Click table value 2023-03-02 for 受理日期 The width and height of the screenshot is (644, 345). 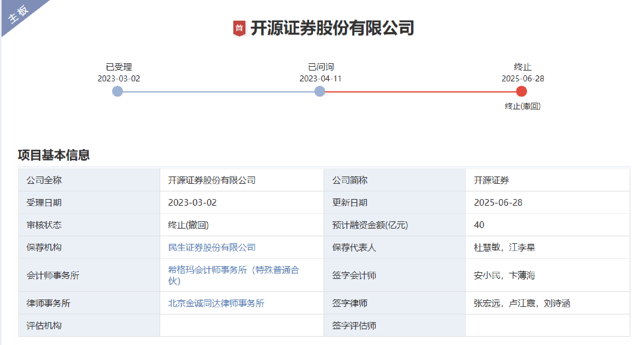[192, 203]
